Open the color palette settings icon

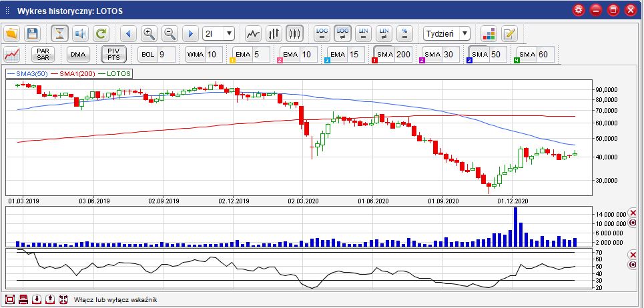click(489, 33)
